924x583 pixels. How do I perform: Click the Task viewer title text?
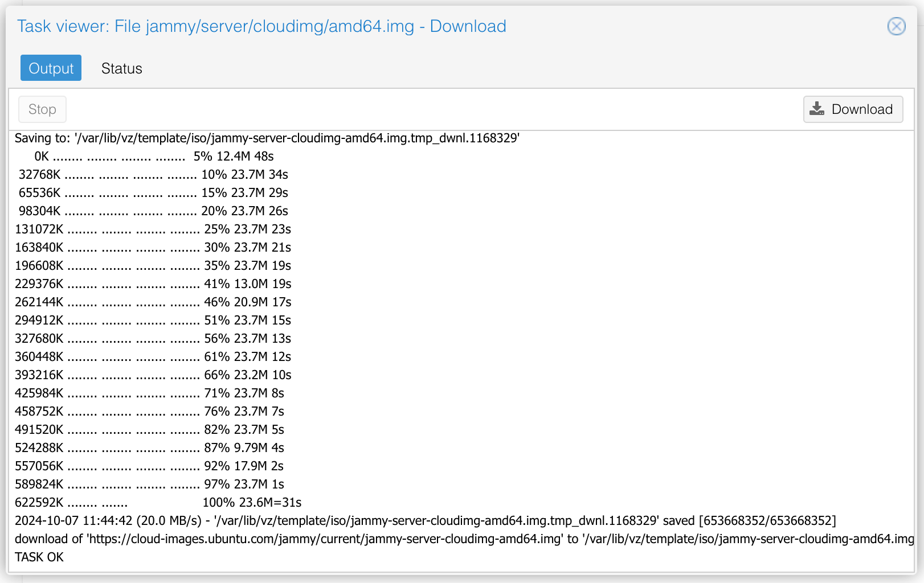coord(261,26)
